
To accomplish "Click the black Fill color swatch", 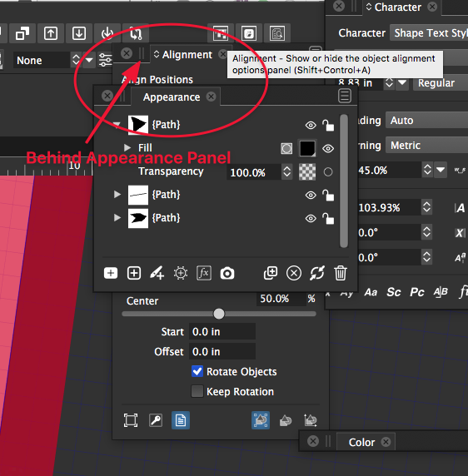I will click(x=307, y=148).
